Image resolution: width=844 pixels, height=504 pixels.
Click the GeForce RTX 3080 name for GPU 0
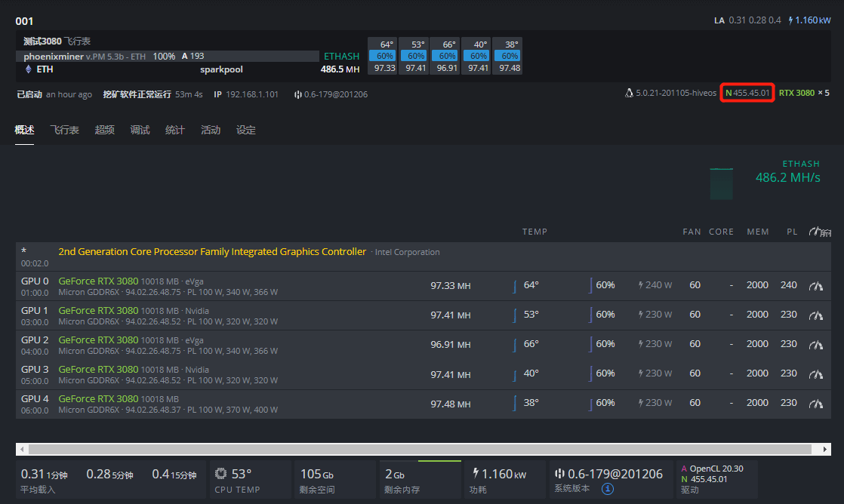(x=98, y=281)
